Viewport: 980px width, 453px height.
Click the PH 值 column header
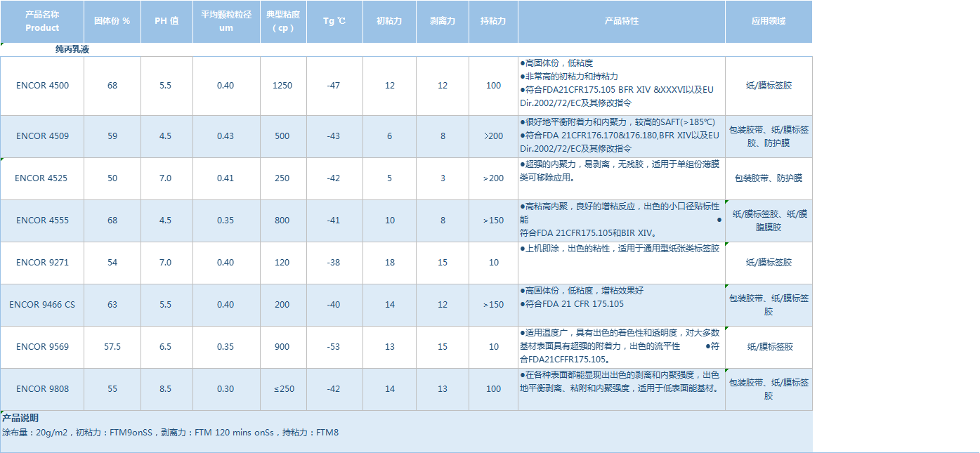pos(166,22)
